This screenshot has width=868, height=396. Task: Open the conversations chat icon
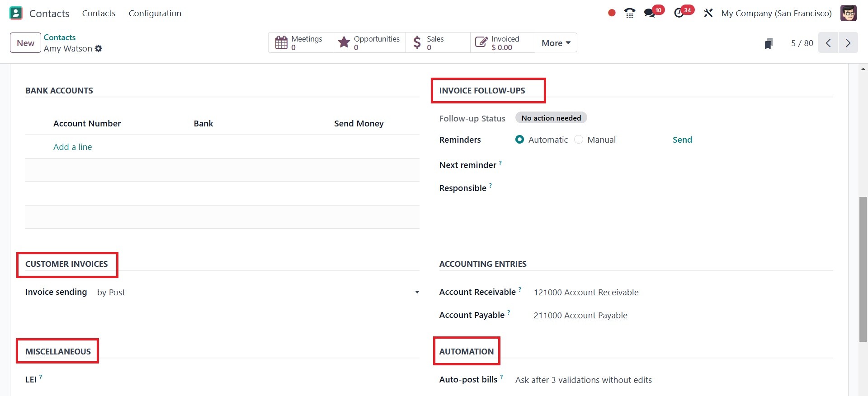(650, 13)
